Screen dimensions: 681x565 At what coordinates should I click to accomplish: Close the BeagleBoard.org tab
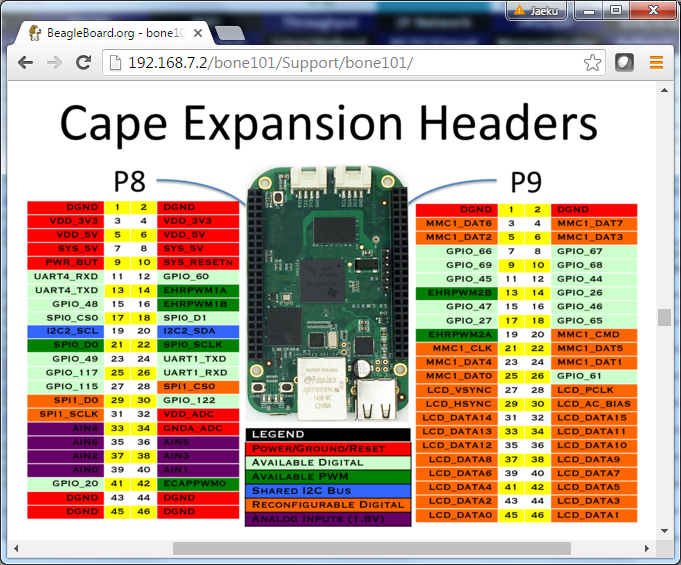coord(198,33)
